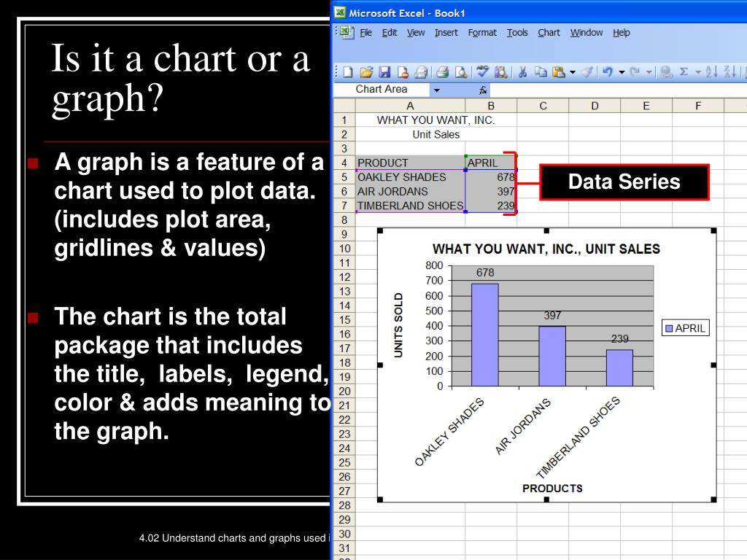Select column C header

(x=543, y=106)
